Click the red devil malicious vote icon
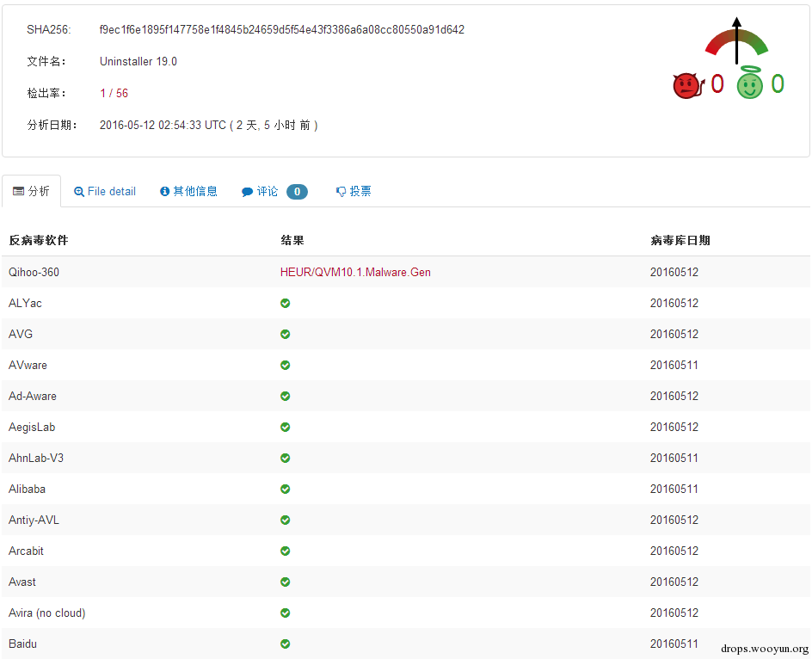Screen dimensions: 812x659 688,85
